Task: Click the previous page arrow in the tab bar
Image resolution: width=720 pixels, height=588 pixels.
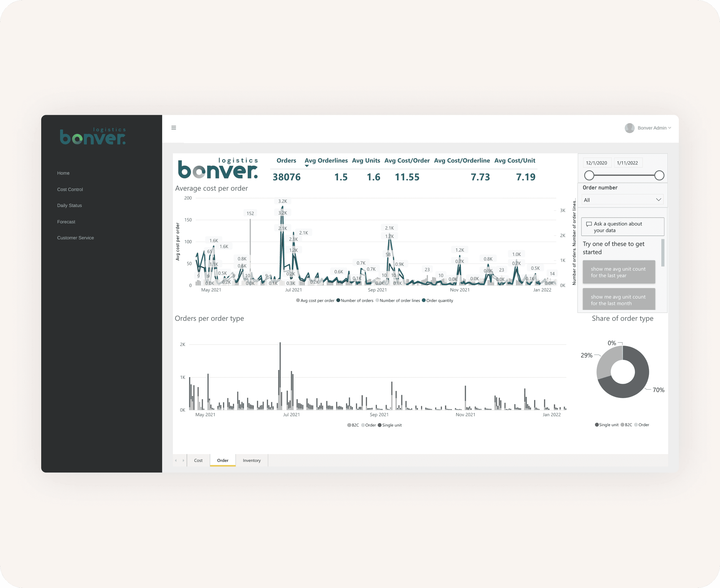Action: tap(176, 460)
